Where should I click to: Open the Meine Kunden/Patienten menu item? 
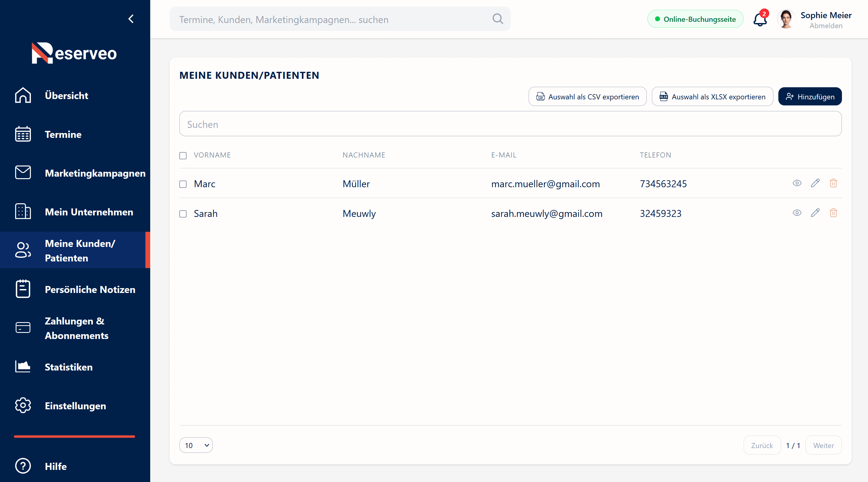click(x=75, y=250)
